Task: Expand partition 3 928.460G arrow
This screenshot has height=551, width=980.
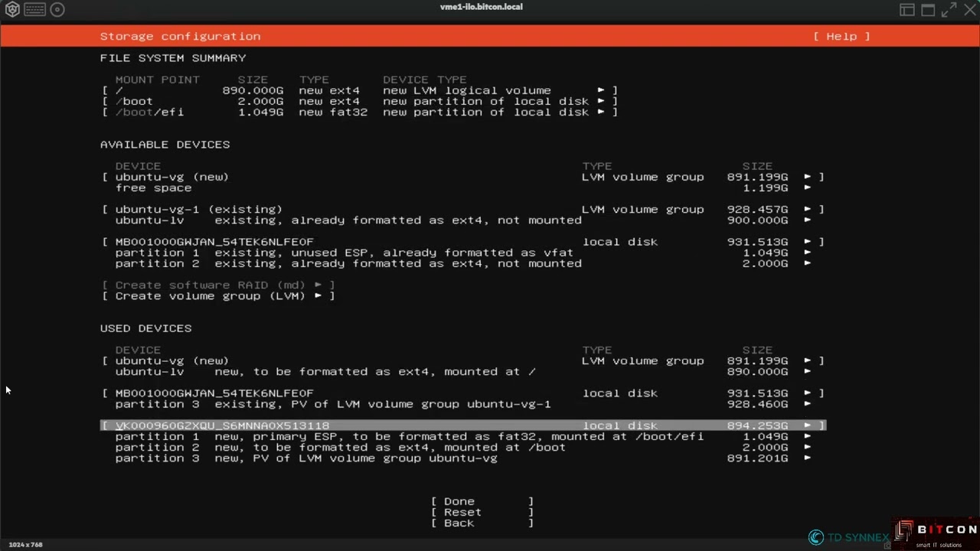Action: 808,404
